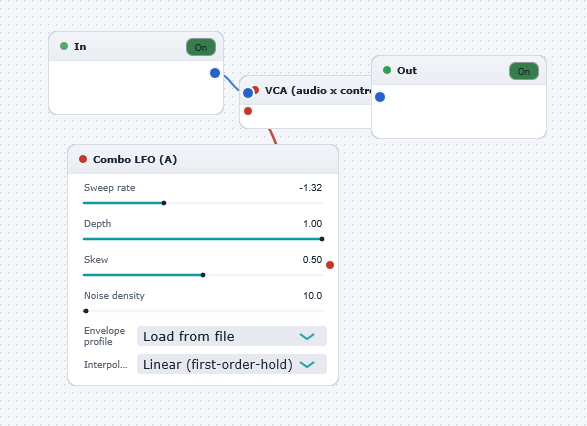
Task: Open the Envelope profile dropdown
Action: [x=232, y=336]
